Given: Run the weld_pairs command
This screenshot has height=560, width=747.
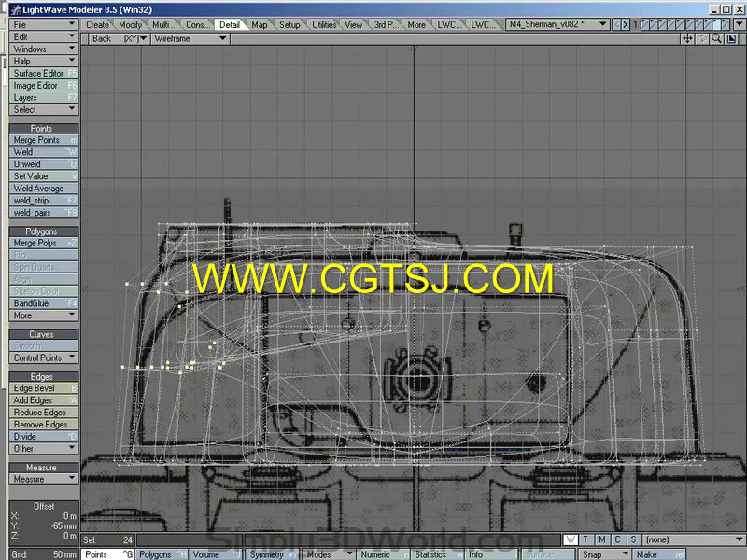Looking at the screenshot, I should click(x=44, y=213).
